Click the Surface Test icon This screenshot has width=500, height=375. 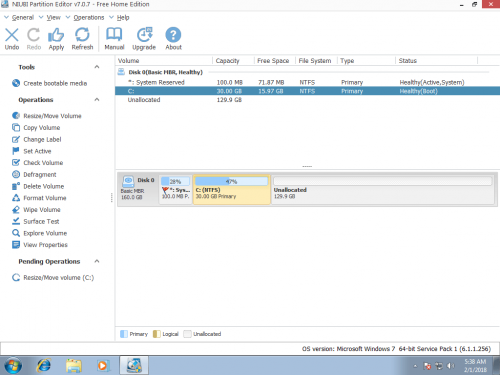point(16,221)
